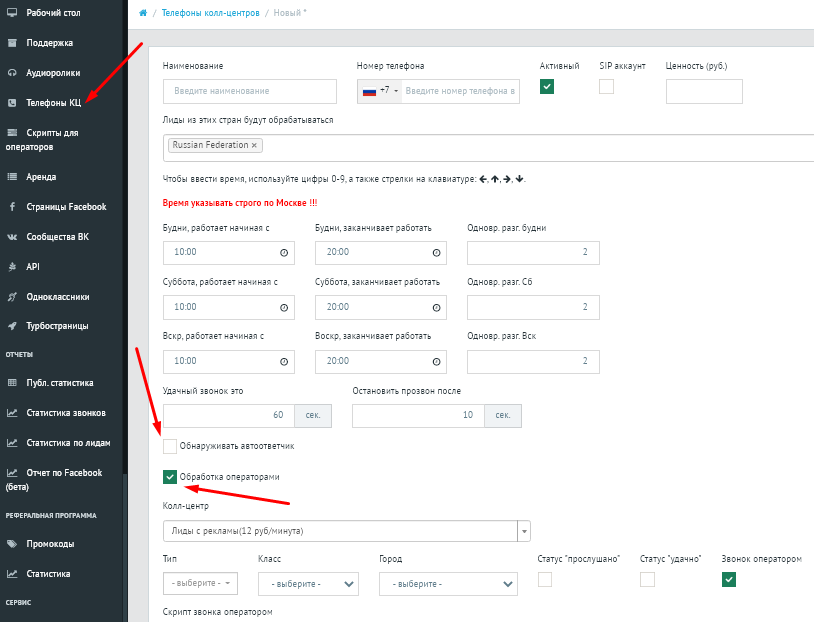Enable the SIP аккаунт checkbox

606,87
